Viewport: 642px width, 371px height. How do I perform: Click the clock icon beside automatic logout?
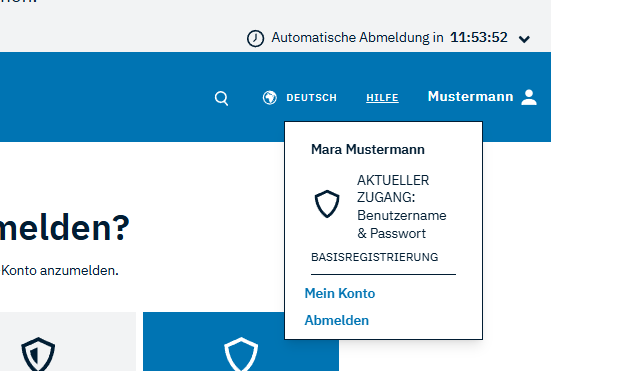coord(255,38)
